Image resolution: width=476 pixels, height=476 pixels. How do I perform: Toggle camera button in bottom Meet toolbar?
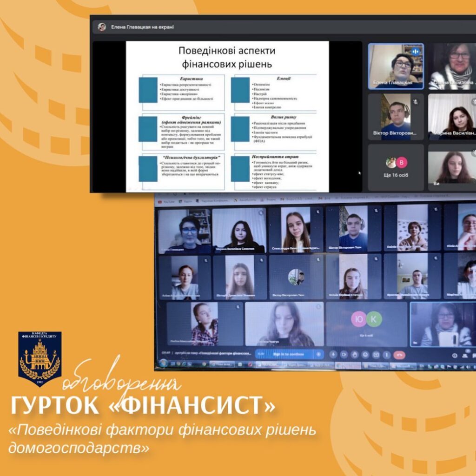(x=344, y=354)
